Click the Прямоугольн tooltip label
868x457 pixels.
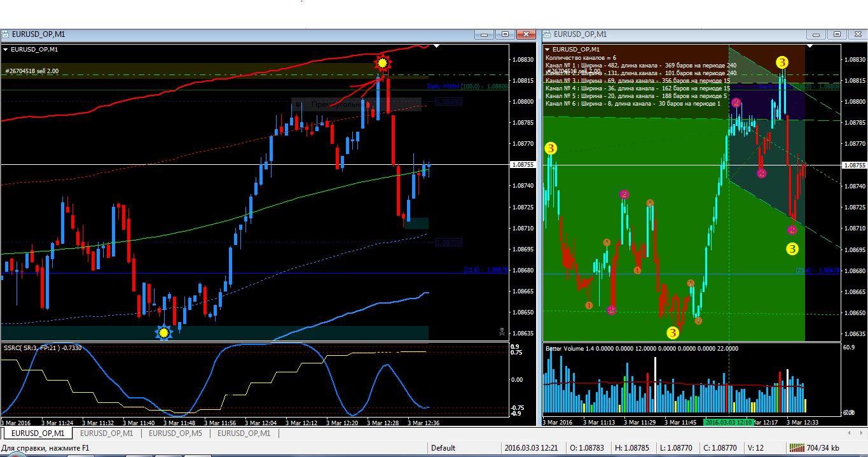point(356,104)
